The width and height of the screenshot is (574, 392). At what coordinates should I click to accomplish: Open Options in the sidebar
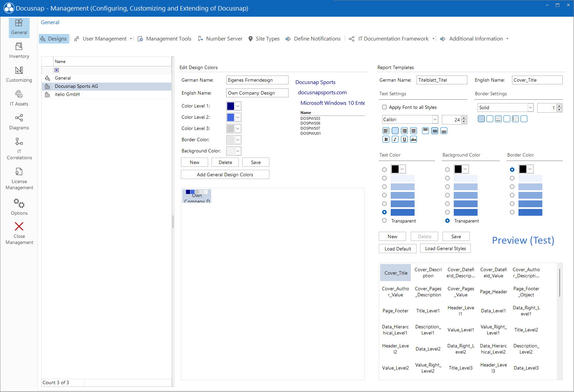point(19,207)
